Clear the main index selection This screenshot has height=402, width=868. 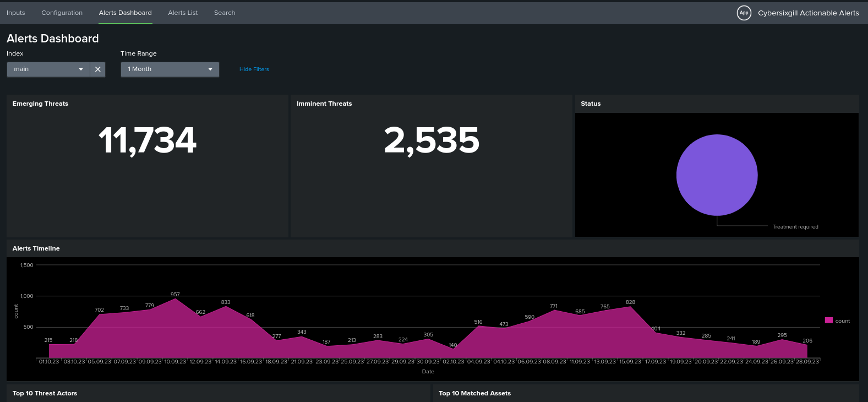point(97,69)
